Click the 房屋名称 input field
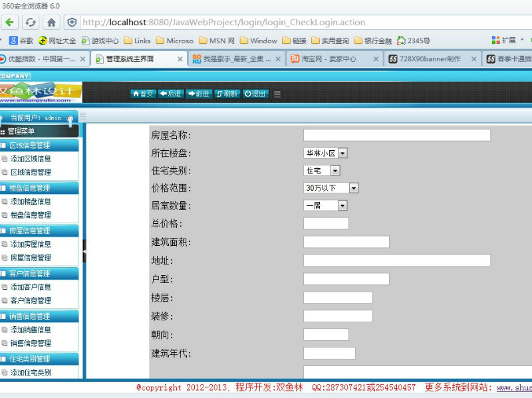 coord(396,135)
